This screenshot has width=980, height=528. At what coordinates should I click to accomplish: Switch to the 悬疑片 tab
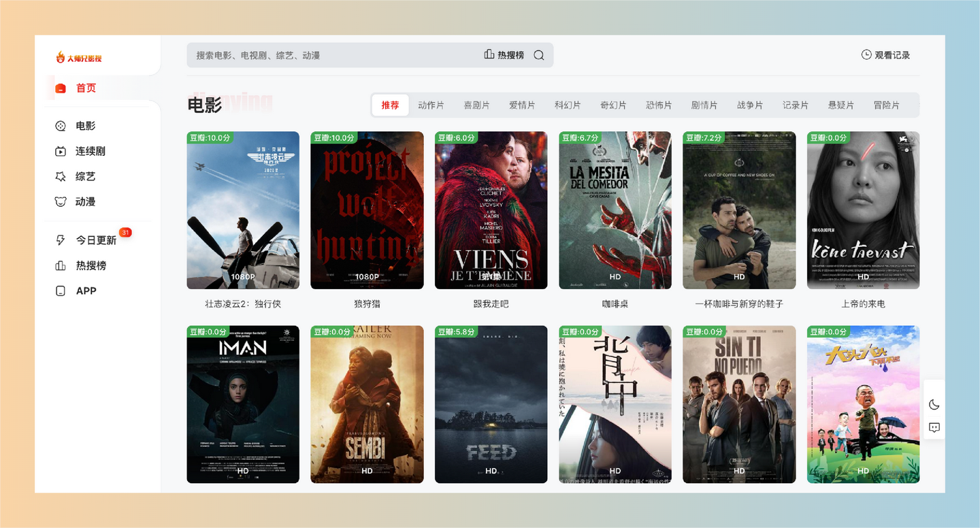[841, 105]
